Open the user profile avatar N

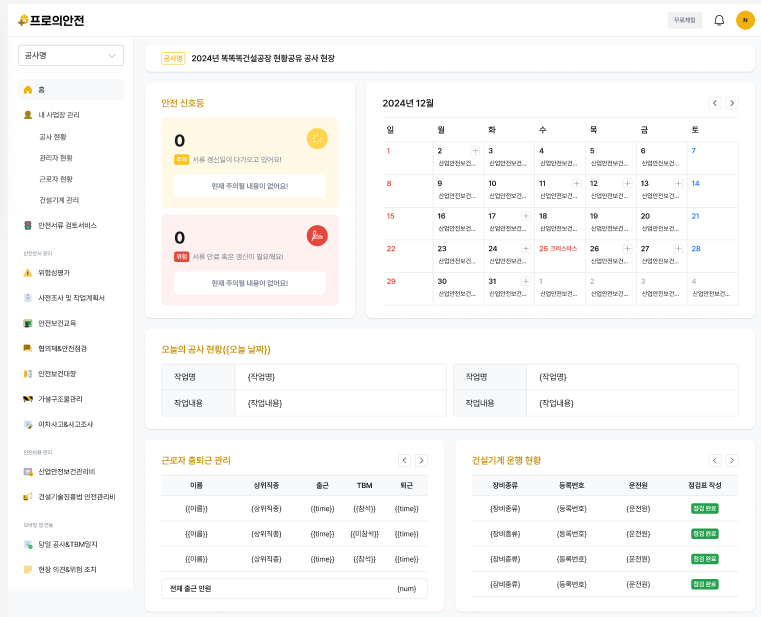745,20
